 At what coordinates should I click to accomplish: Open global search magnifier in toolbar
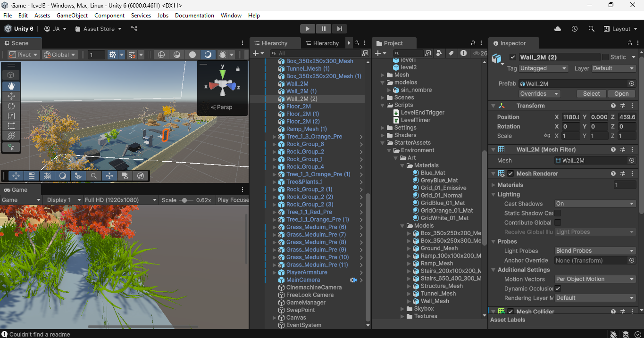click(592, 29)
